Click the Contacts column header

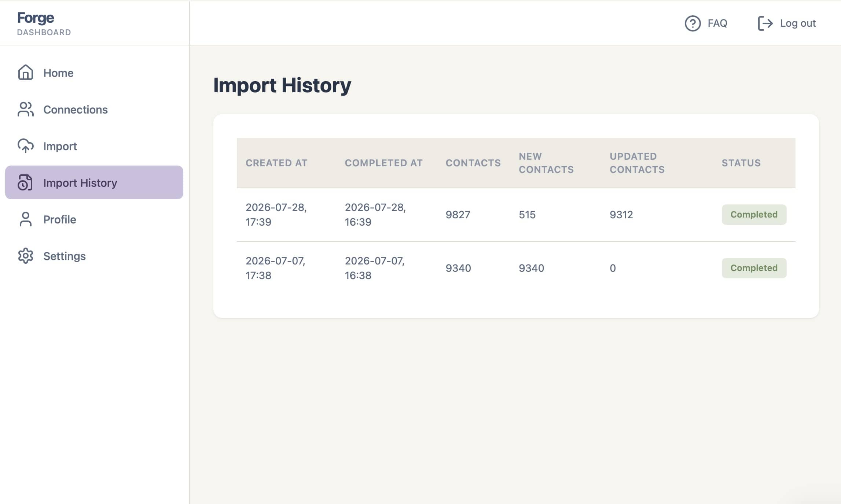[473, 163]
